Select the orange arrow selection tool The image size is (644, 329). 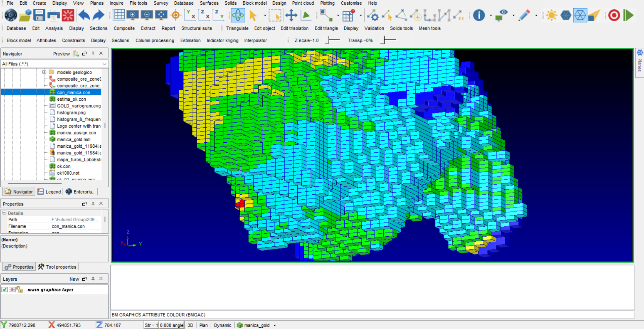[x=253, y=15]
